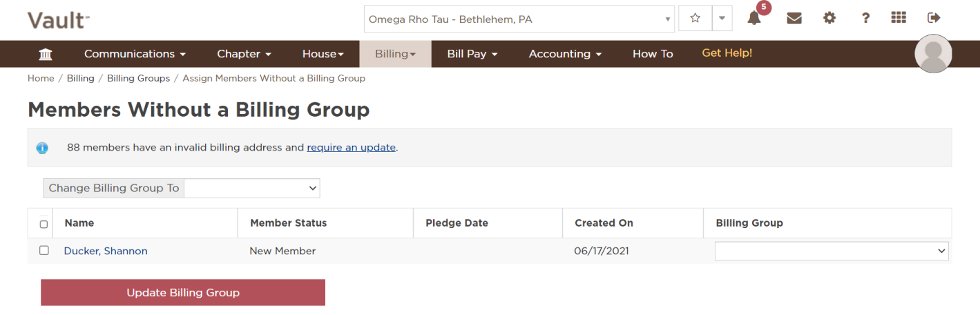Open the apps grid icon
The image size is (980, 315).
899,18
